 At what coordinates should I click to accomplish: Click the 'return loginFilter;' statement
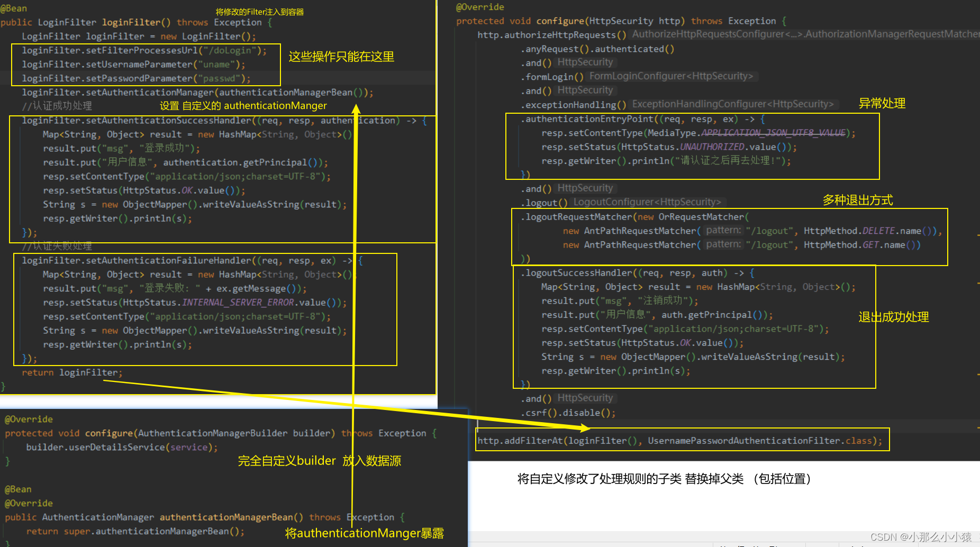click(x=72, y=372)
